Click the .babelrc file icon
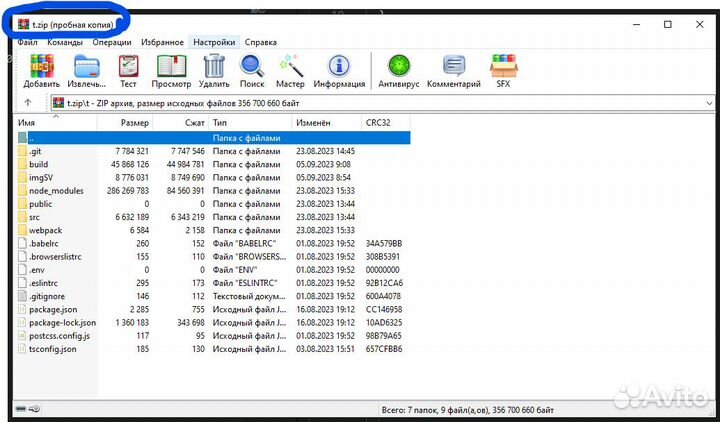Screen dimensions: 720x422 click(x=22, y=243)
